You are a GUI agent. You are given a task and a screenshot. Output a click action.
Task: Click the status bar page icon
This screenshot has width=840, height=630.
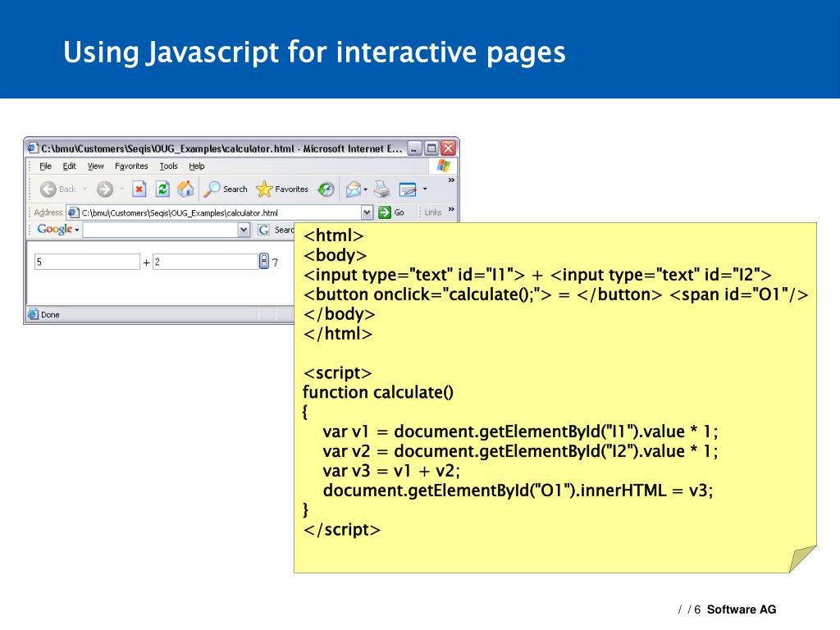[33, 314]
